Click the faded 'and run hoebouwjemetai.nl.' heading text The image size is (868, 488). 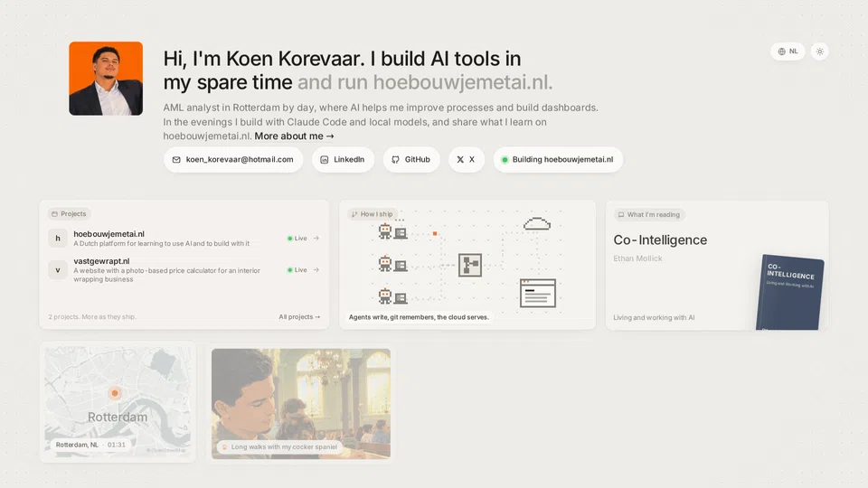425,82
